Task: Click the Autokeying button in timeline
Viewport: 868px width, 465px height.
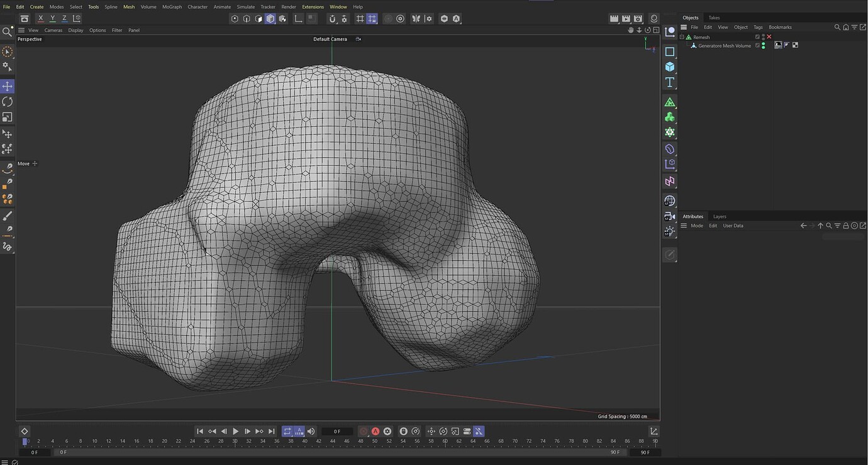Action: (376, 431)
